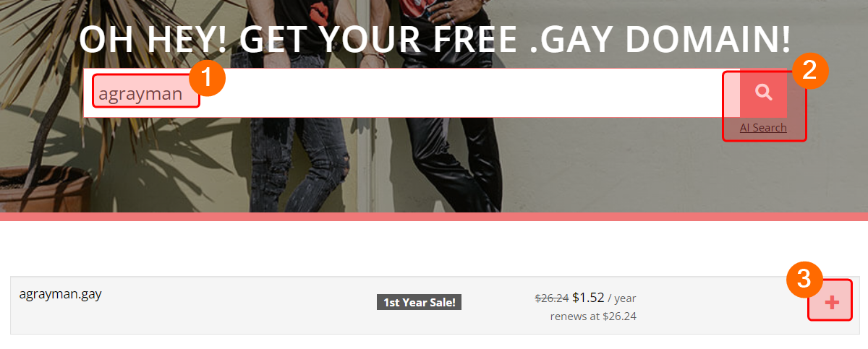Click the 'renews at $26.24' note
868x349 pixels.
pos(593,316)
